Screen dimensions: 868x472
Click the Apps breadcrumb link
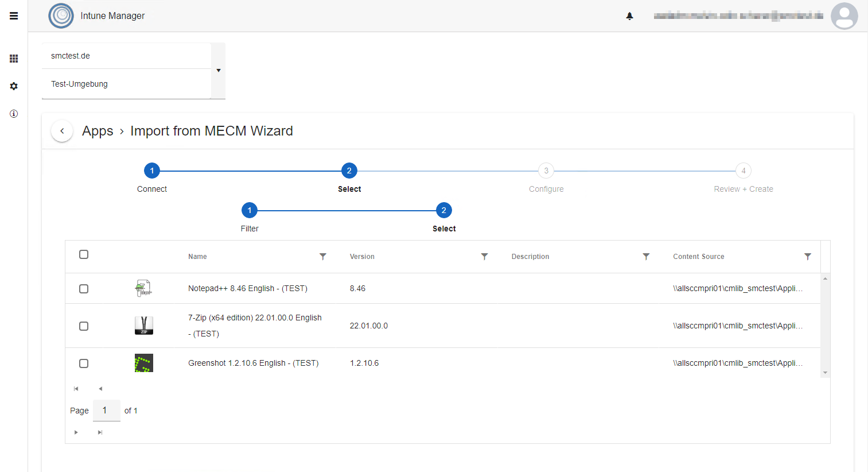pos(98,131)
